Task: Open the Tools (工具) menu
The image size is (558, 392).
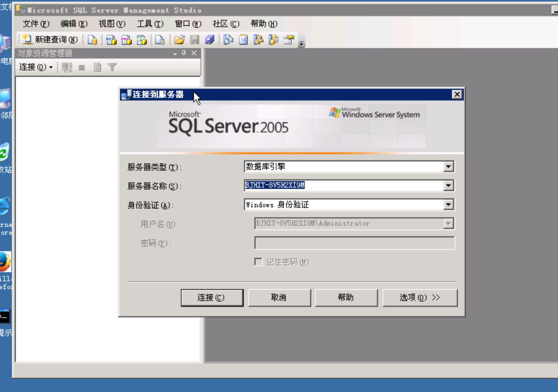Action: (150, 24)
